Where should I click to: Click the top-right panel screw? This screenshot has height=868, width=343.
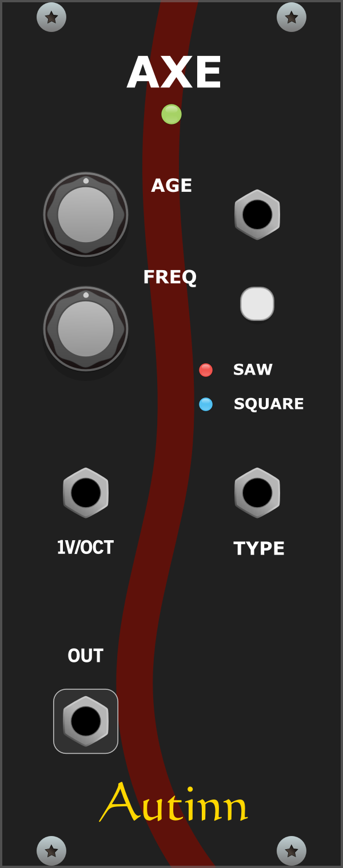tap(292, 17)
